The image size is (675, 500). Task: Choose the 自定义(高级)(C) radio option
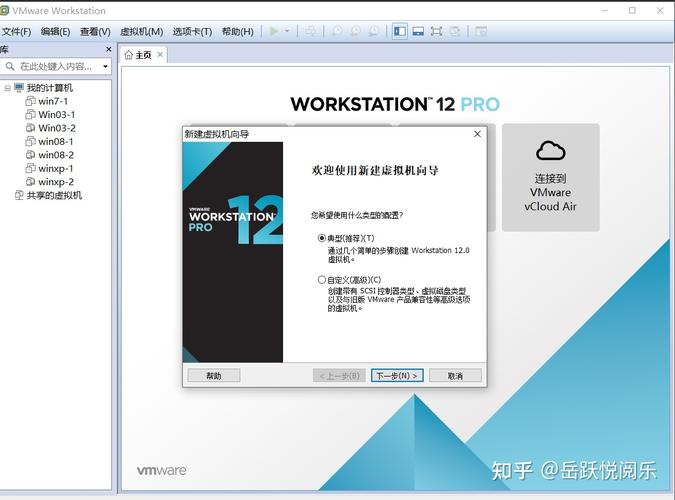click(322, 280)
